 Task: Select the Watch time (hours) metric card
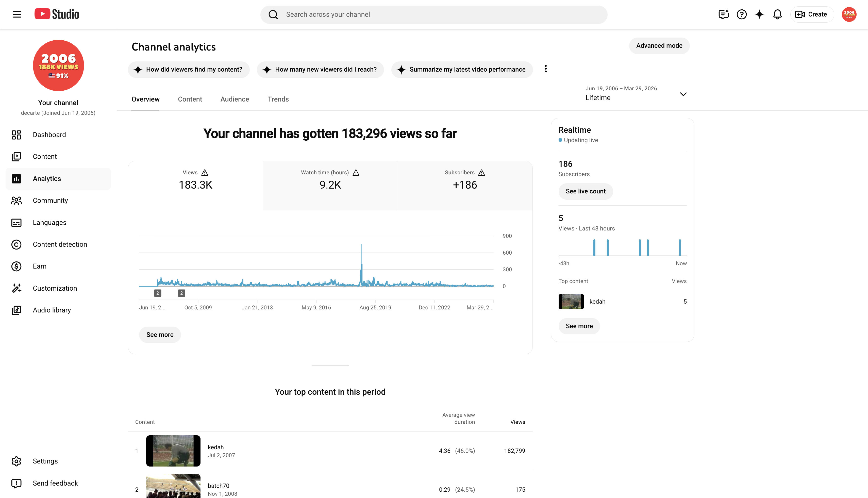pos(330,186)
